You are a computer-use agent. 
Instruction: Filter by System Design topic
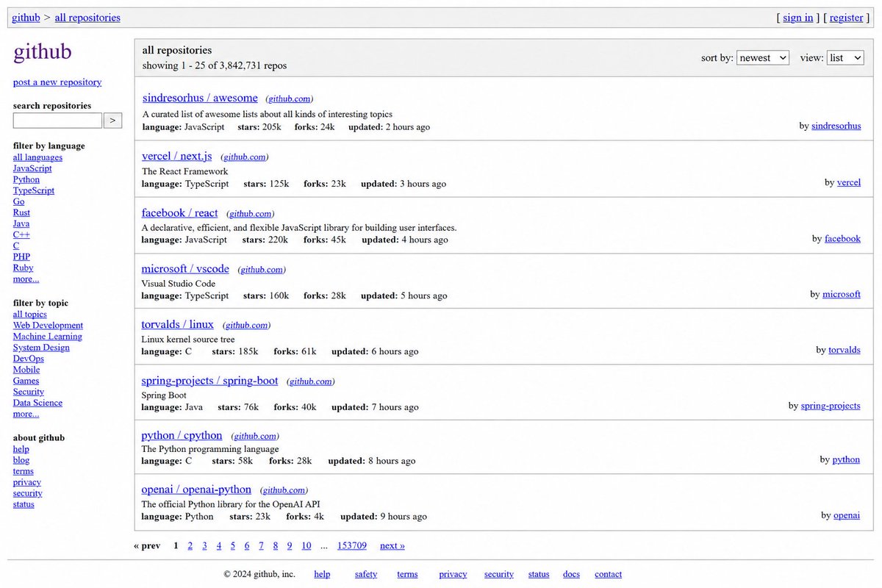click(x=41, y=348)
